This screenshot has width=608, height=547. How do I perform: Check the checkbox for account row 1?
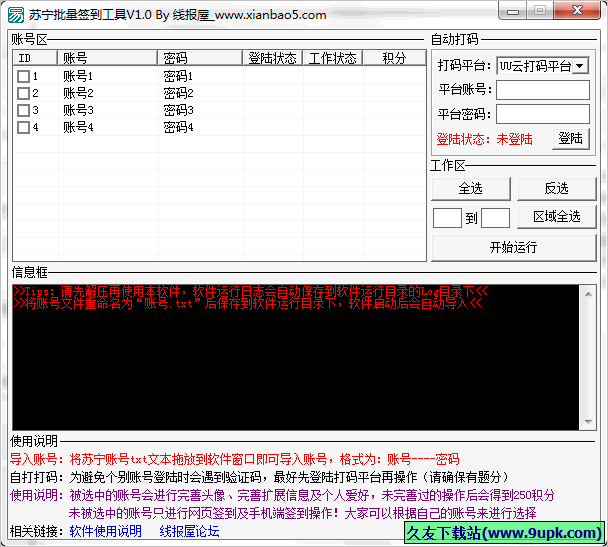coord(23,76)
